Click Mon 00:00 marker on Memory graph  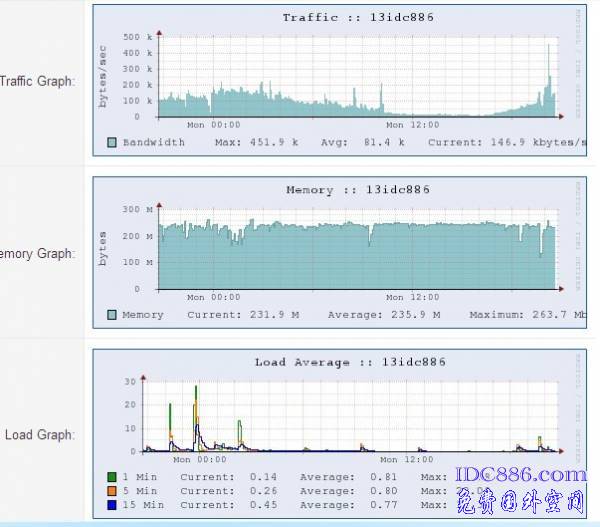(214, 297)
